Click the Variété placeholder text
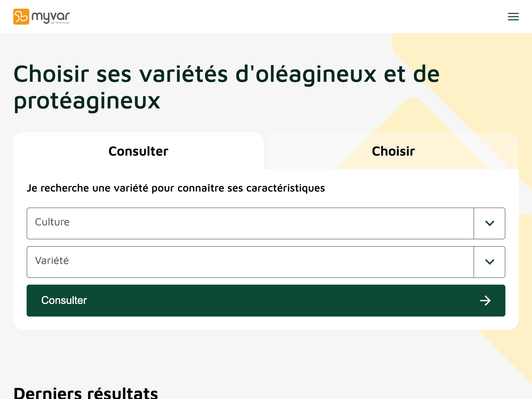Viewport: 532px width, 399px height. (x=52, y=261)
